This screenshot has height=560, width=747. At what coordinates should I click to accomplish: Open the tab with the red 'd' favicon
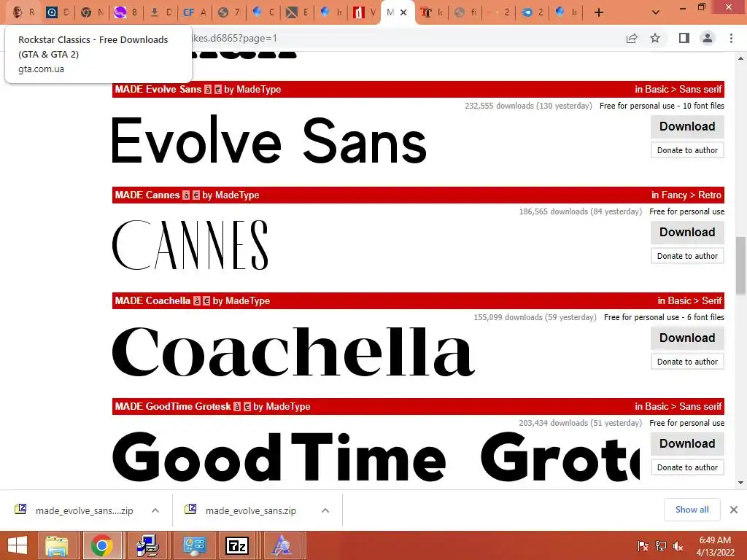coord(365,12)
